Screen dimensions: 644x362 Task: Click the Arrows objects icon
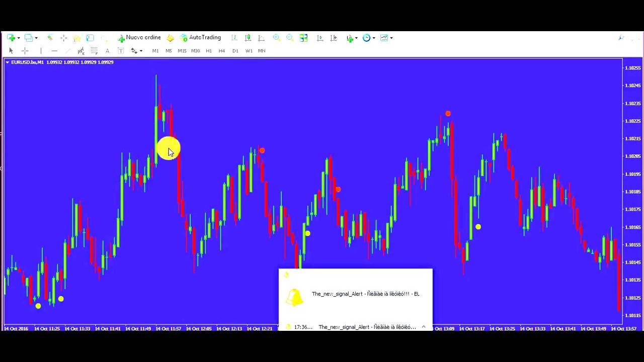[134, 51]
